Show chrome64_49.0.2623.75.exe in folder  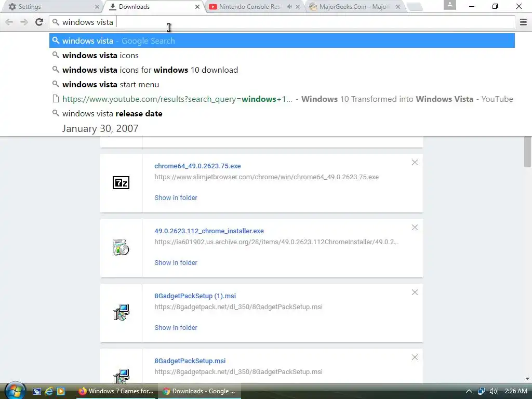click(x=176, y=197)
